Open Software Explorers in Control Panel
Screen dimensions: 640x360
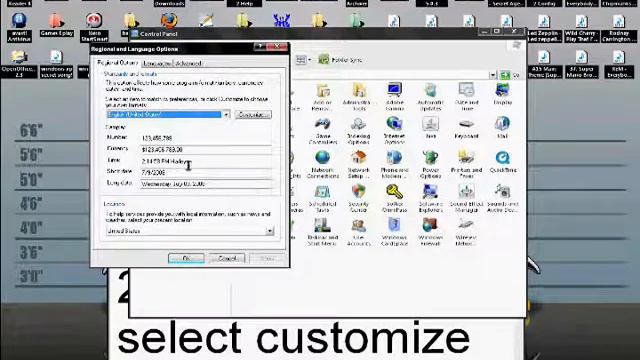click(x=430, y=198)
